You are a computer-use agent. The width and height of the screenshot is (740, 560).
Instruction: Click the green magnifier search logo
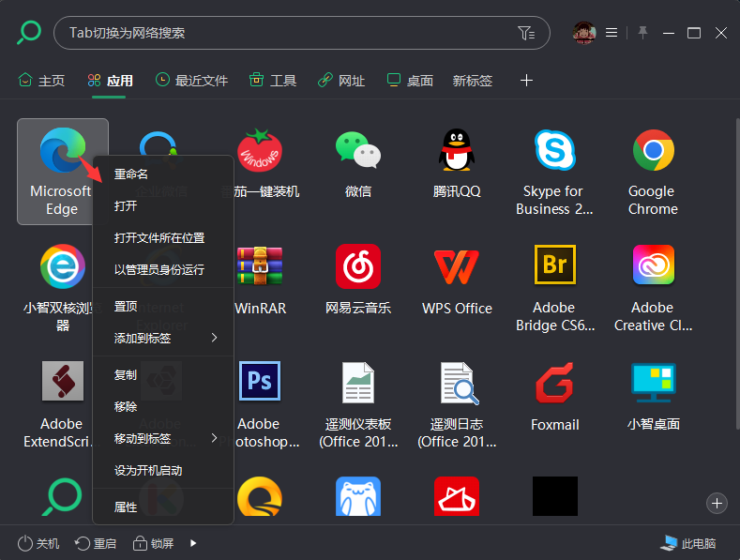(29, 33)
